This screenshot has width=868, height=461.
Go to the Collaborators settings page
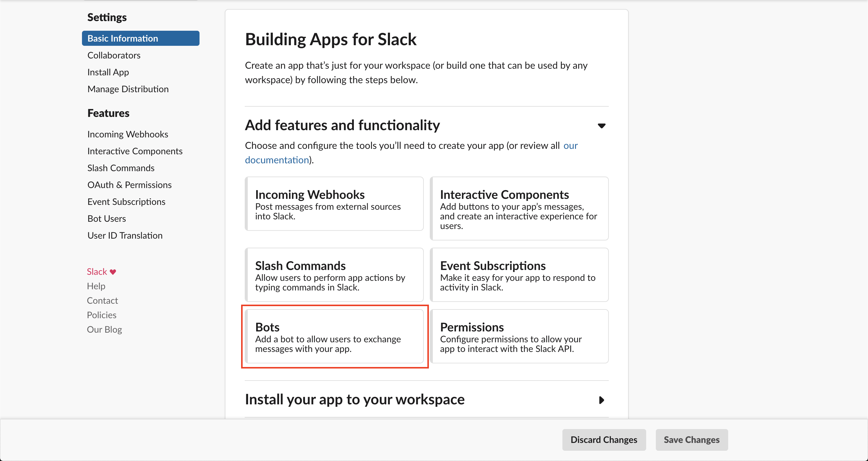coord(114,55)
